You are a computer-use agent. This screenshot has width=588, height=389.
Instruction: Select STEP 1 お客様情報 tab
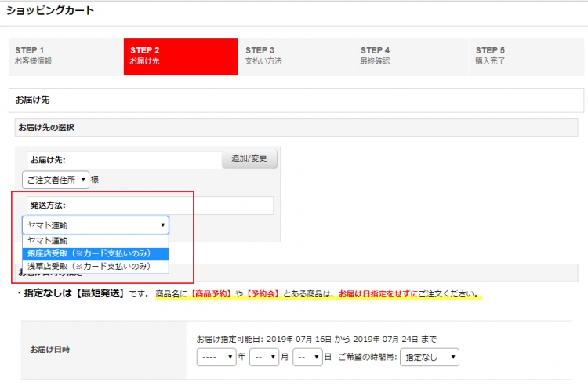point(66,57)
